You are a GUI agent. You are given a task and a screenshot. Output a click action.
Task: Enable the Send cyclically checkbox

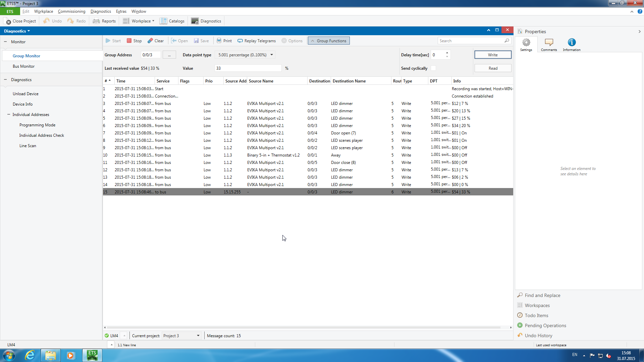(433, 68)
